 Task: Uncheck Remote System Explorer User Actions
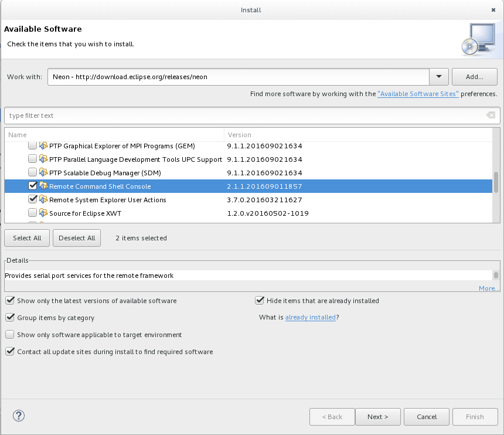click(x=32, y=200)
